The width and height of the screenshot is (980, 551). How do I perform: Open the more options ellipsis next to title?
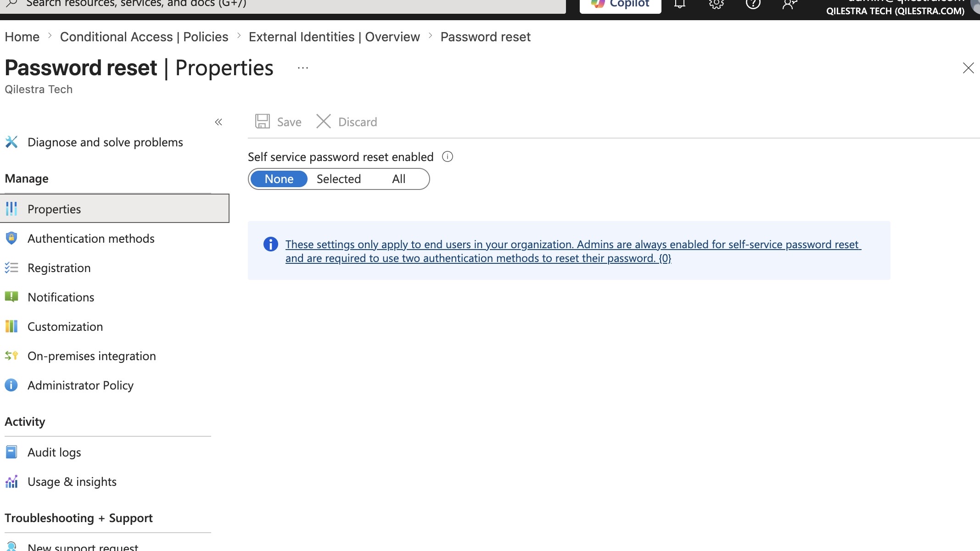(303, 68)
